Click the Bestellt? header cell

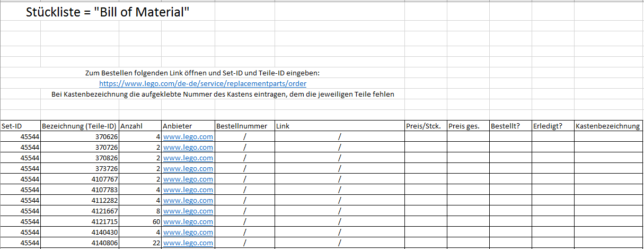click(x=510, y=126)
